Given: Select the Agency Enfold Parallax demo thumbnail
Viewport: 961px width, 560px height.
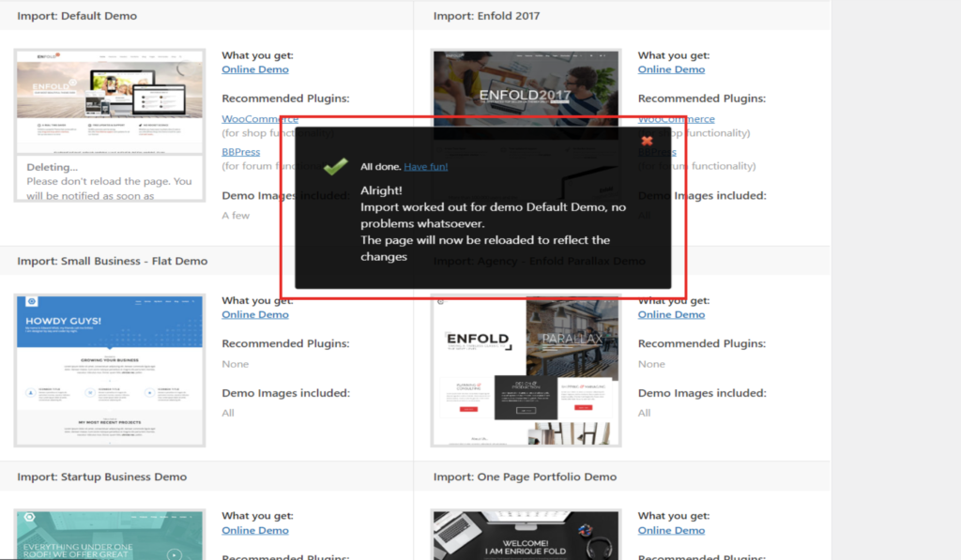Looking at the screenshot, I should pyautogui.click(x=526, y=370).
